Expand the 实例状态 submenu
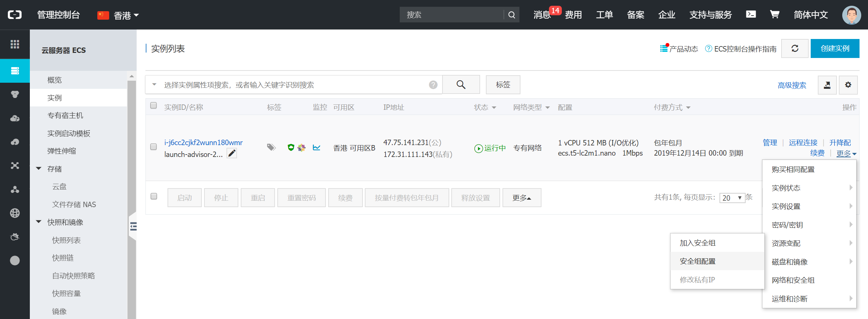The width and height of the screenshot is (868, 319). (809, 188)
